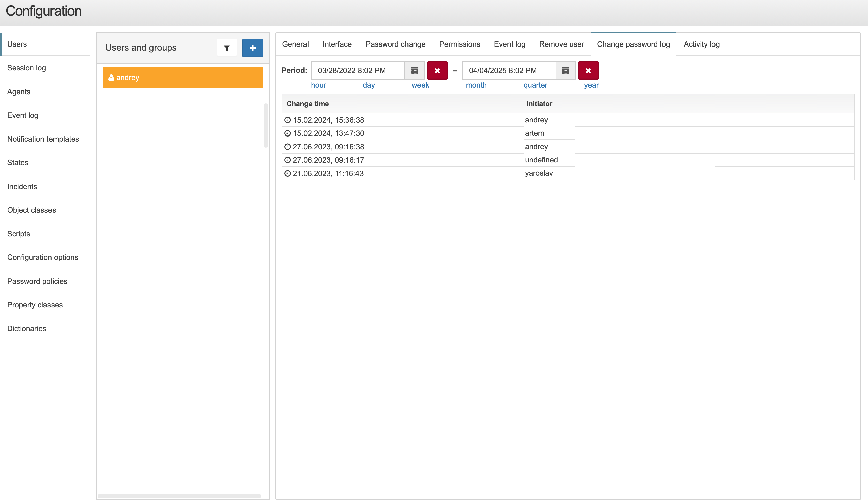Set the period to quarter
The width and height of the screenshot is (868, 500).
coord(535,85)
